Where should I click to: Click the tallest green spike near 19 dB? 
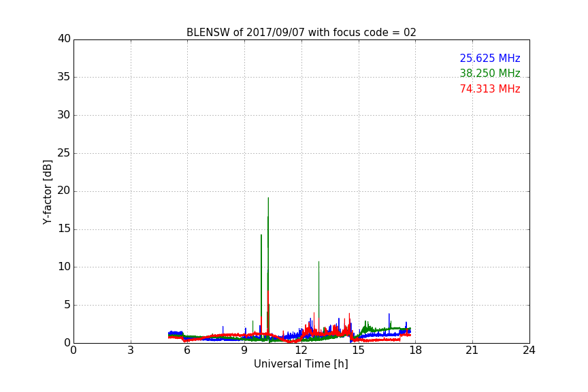tap(268, 244)
